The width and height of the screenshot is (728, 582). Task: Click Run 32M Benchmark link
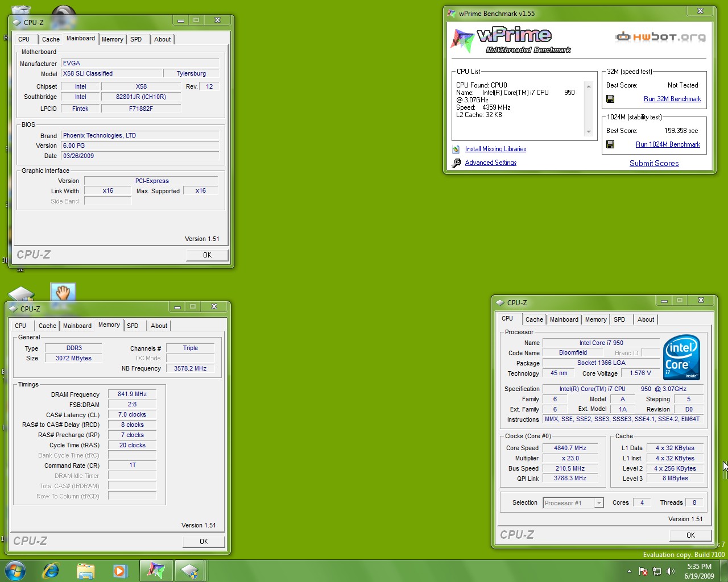click(672, 99)
